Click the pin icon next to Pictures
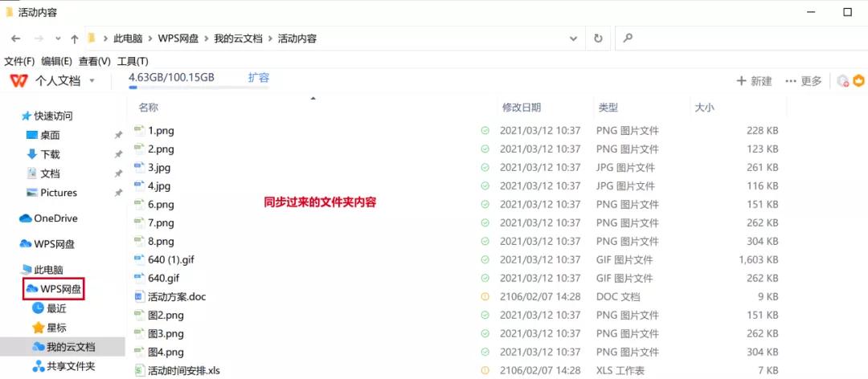The height and width of the screenshot is (379, 868). pyautogui.click(x=118, y=193)
